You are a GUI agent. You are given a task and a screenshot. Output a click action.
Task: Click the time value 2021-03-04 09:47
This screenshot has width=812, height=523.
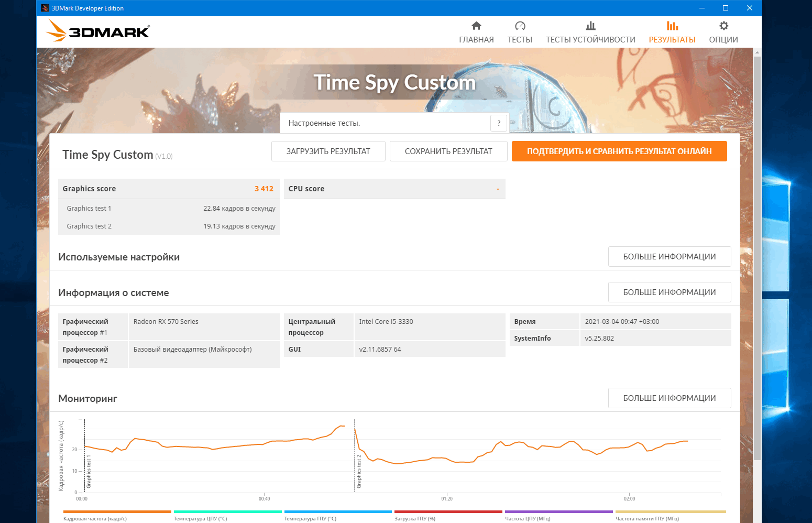click(x=622, y=321)
